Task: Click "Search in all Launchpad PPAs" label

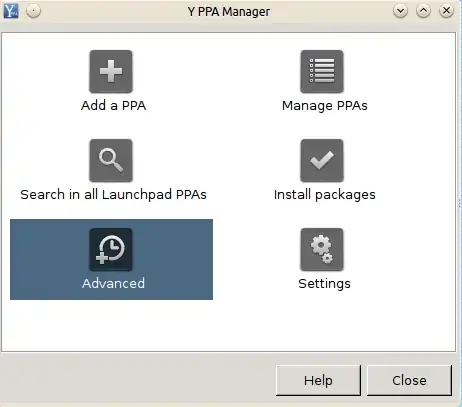Action: coord(113,195)
